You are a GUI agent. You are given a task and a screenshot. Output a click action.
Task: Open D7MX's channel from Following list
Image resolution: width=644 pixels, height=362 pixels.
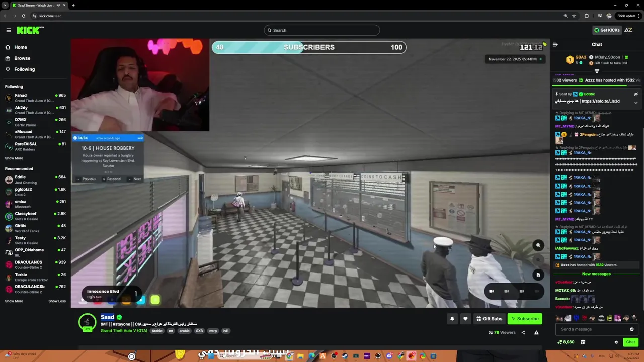pos(35,122)
